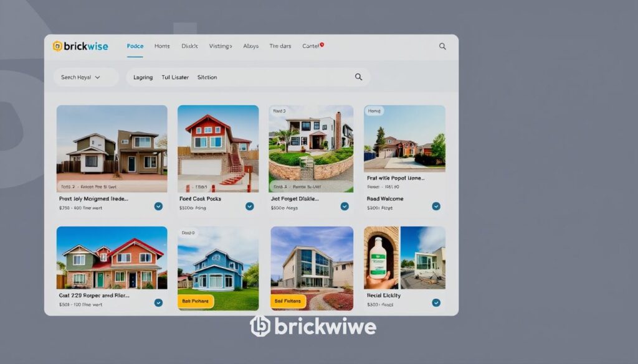Toggle the check circle on Foed Cook Pocks
638x364 pixels.
249,206
